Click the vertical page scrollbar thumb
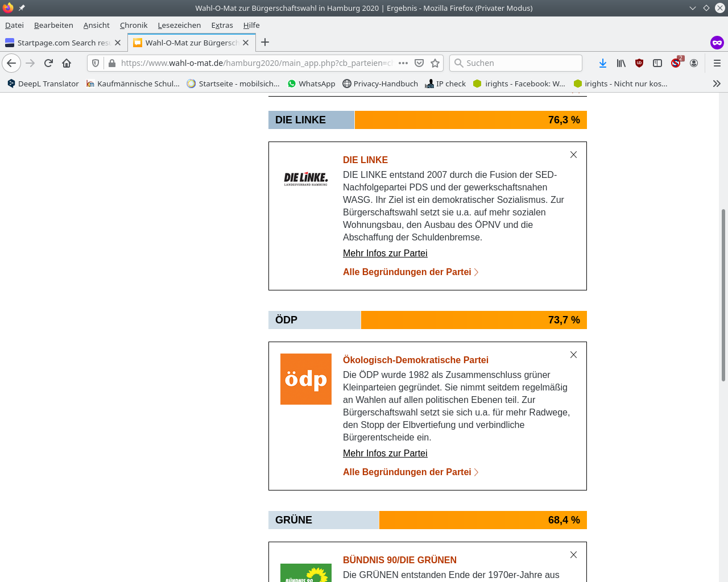This screenshot has width=728, height=582. tap(723, 294)
